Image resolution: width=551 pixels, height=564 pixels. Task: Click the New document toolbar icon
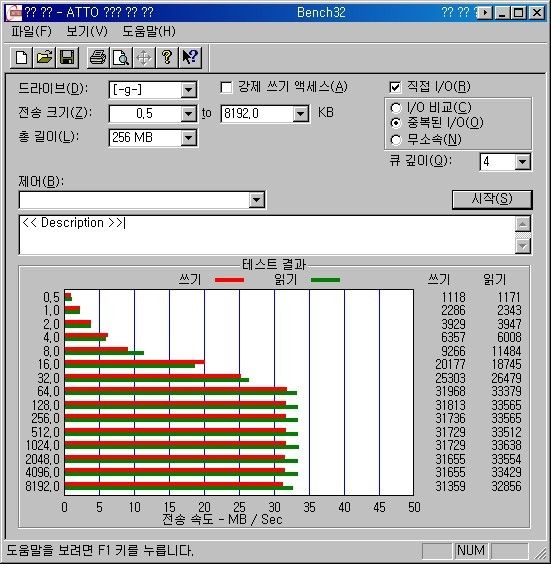pos(21,58)
